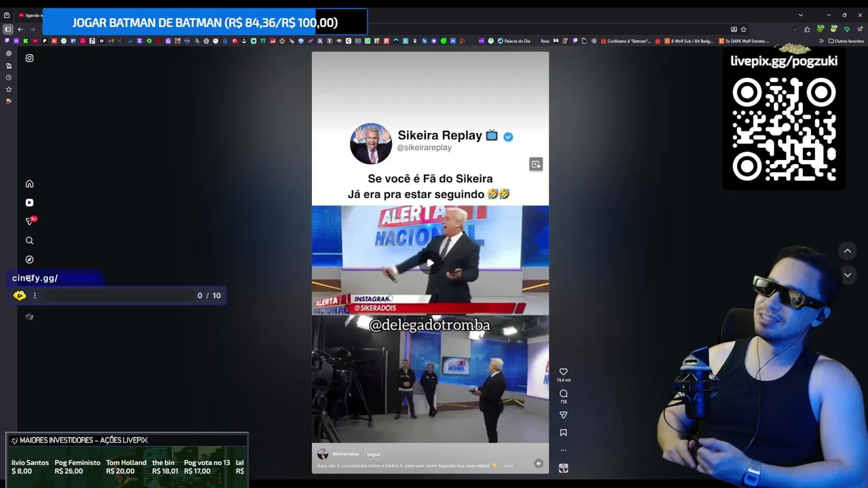Click the 'Tom Holland R$ 20,00' entry
This screenshot has width=868, height=488.
point(126,467)
